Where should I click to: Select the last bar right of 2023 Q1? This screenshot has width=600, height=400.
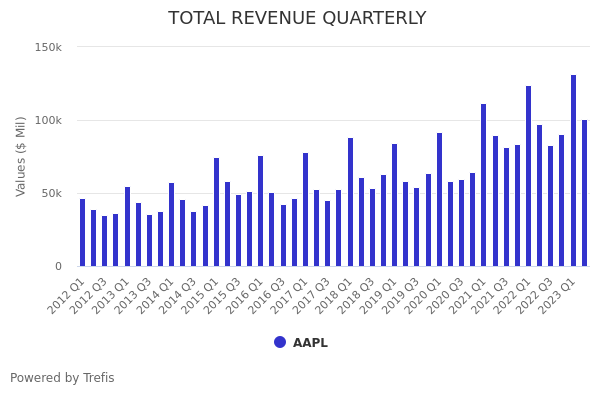585,193
